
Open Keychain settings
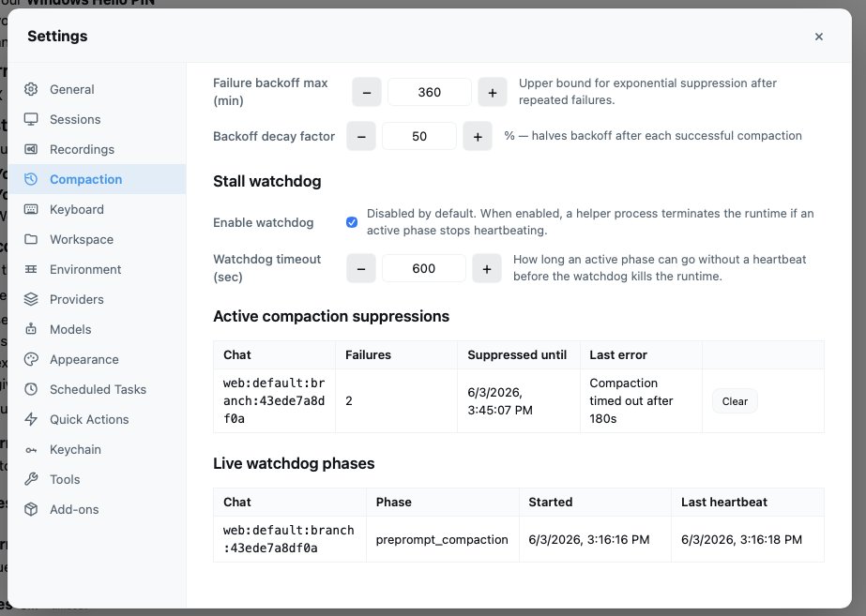coord(98,449)
